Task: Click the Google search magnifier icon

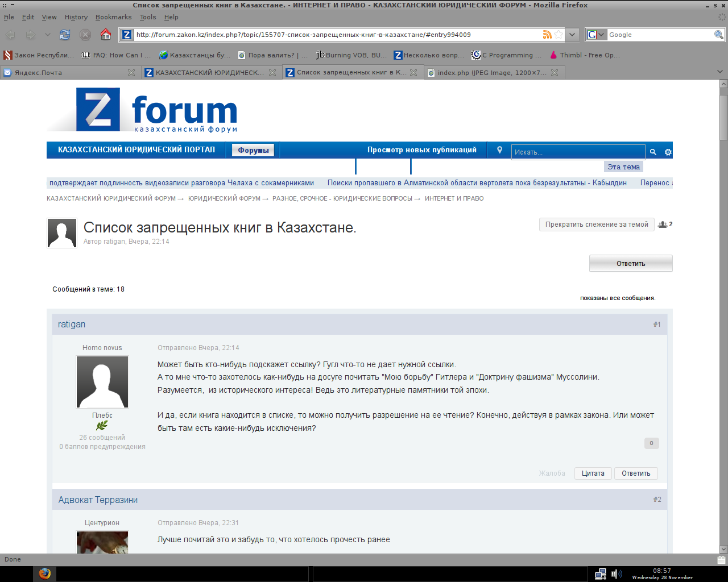Action: pyautogui.click(x=719, y=35)
